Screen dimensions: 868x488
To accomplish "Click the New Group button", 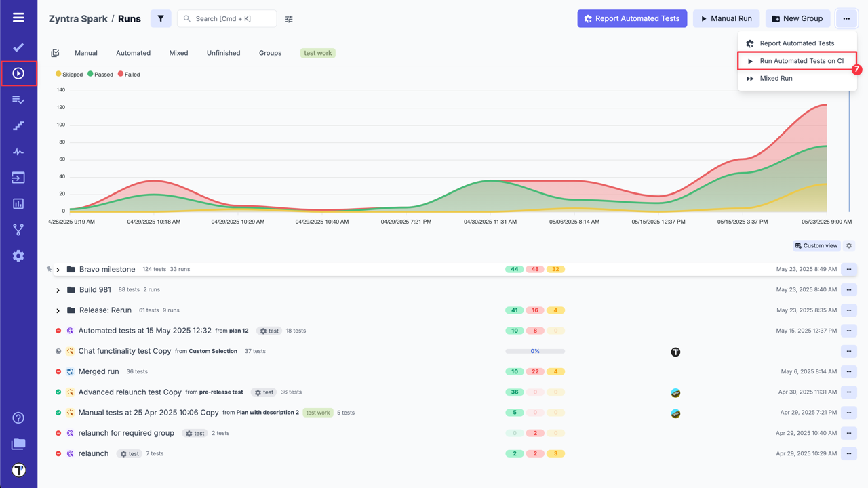I will [x=797, y=19].
